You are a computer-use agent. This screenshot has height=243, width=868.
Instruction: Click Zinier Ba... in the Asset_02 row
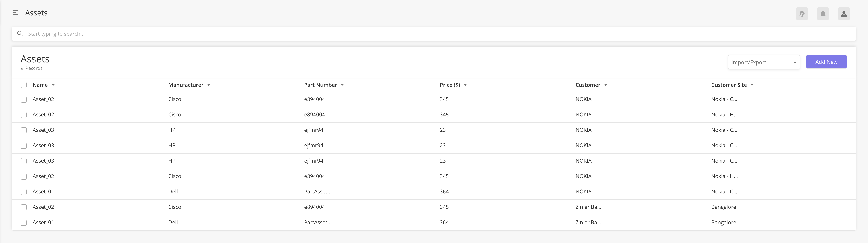pyautogui.click(x=588, y=207)
